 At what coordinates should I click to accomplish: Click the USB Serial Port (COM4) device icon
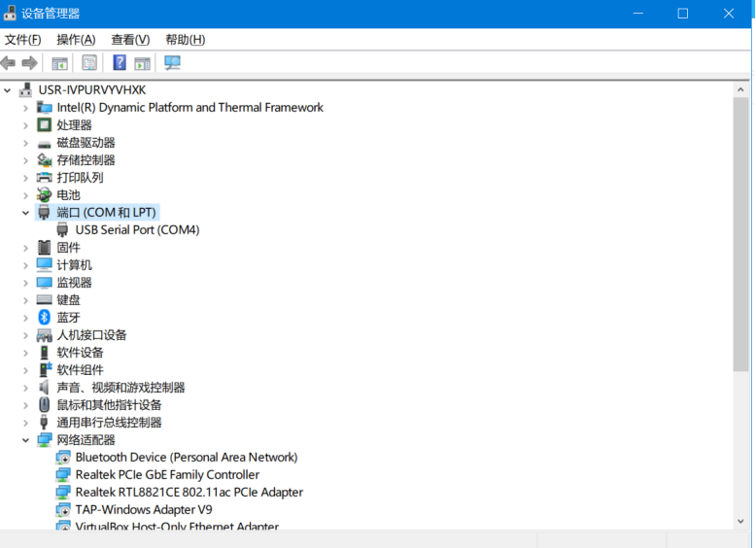tap(63, 230)
